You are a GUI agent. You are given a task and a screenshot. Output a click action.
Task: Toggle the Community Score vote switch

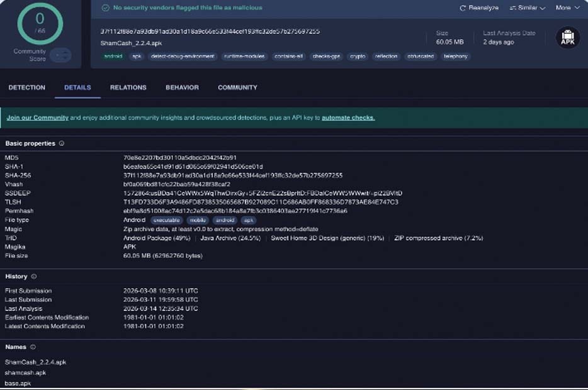[x=60, y=55]
